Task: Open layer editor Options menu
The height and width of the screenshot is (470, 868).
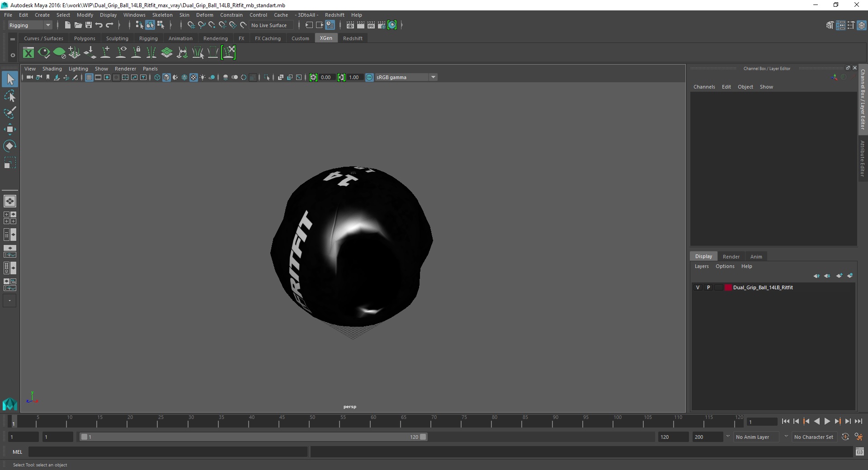Action: pos(725,266)
